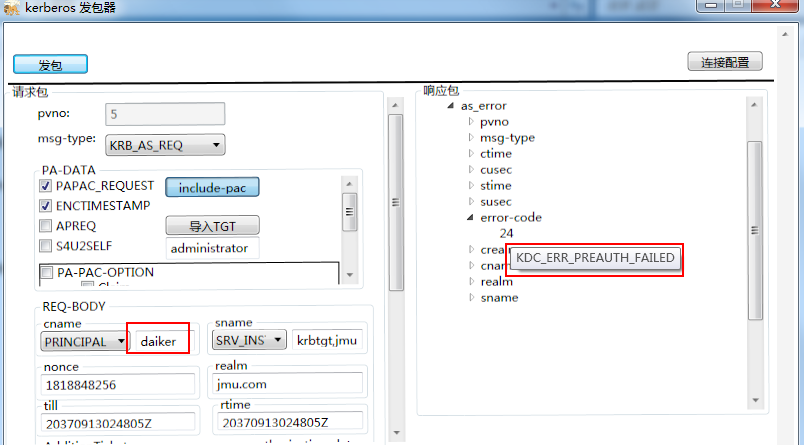The width and height of the screenshot is (804, 445).
Task: Select the as_error tree label
Action: tap(484, 106)
